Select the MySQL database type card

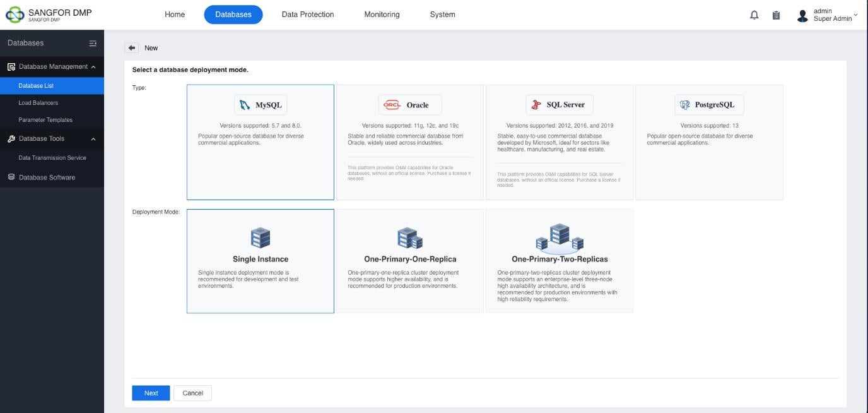pos(261,142)
